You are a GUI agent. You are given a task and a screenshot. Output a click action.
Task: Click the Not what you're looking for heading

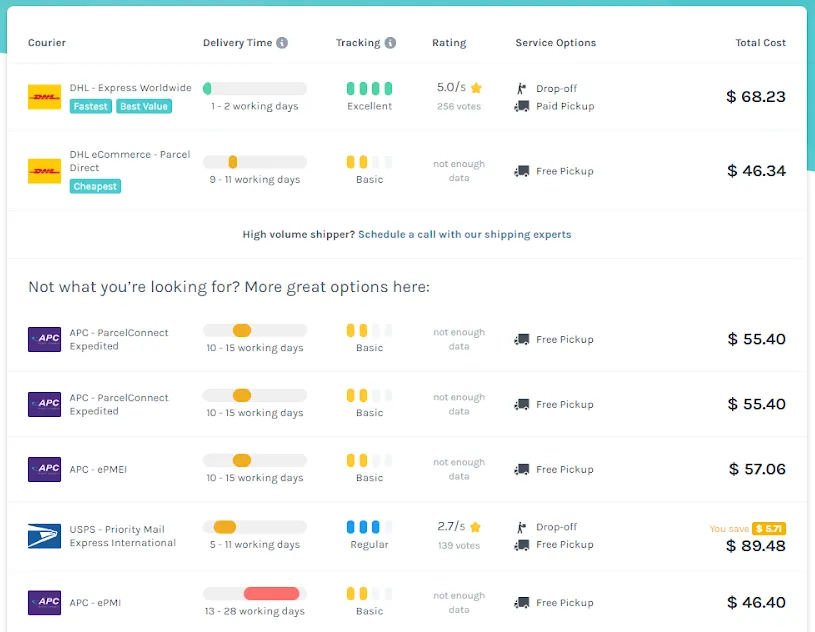[x=229, y=287]
